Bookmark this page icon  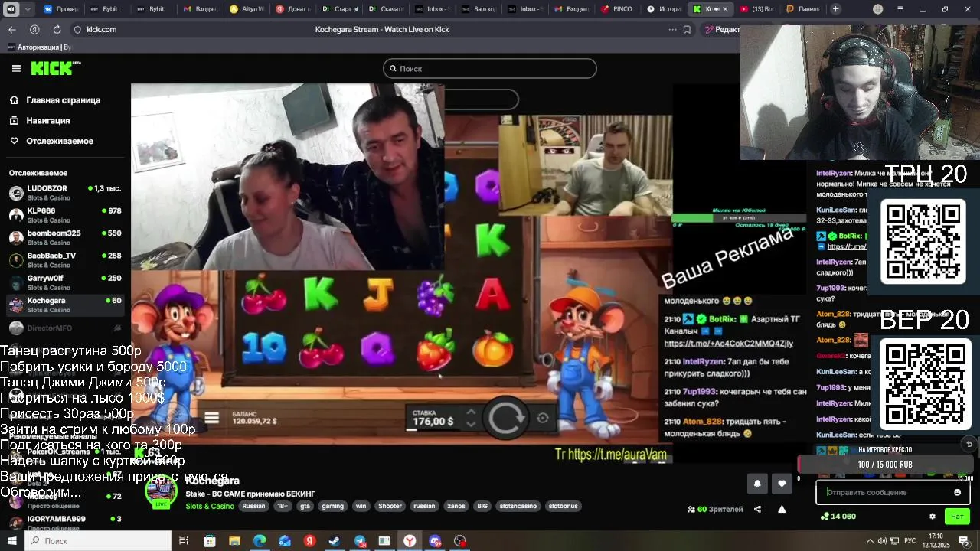coord(687,29)
